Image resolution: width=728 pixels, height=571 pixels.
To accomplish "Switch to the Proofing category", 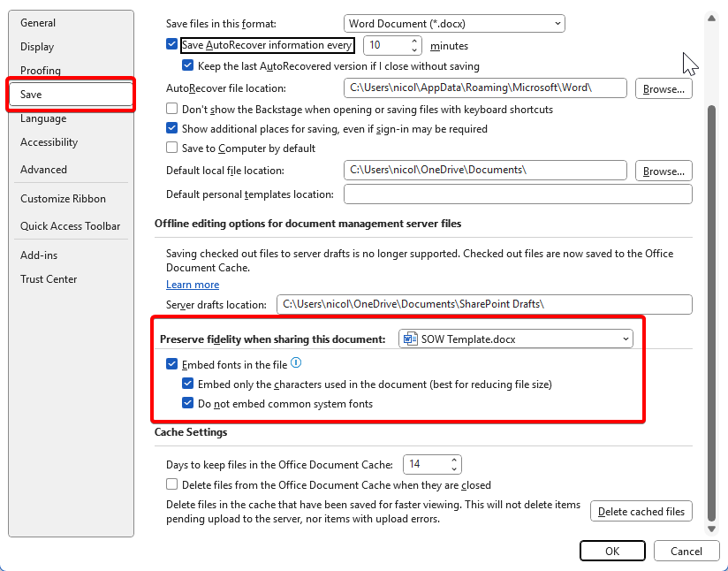I will [71, 70].
